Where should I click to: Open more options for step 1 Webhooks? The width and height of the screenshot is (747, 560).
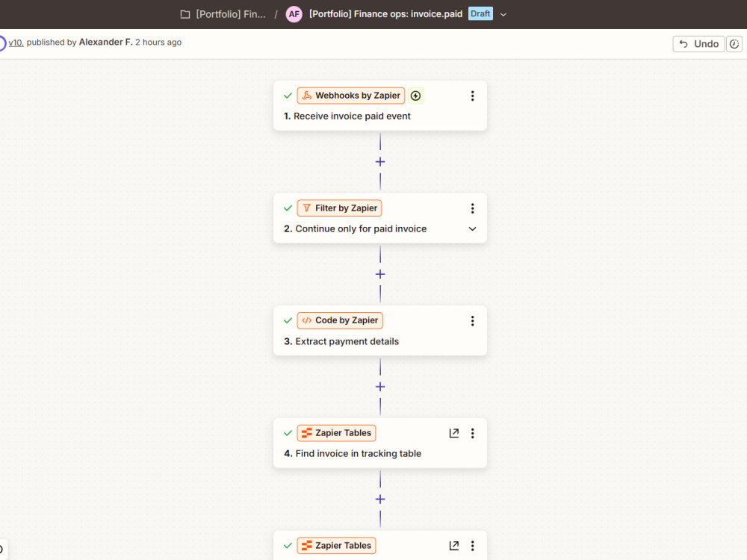click(472, 96)
